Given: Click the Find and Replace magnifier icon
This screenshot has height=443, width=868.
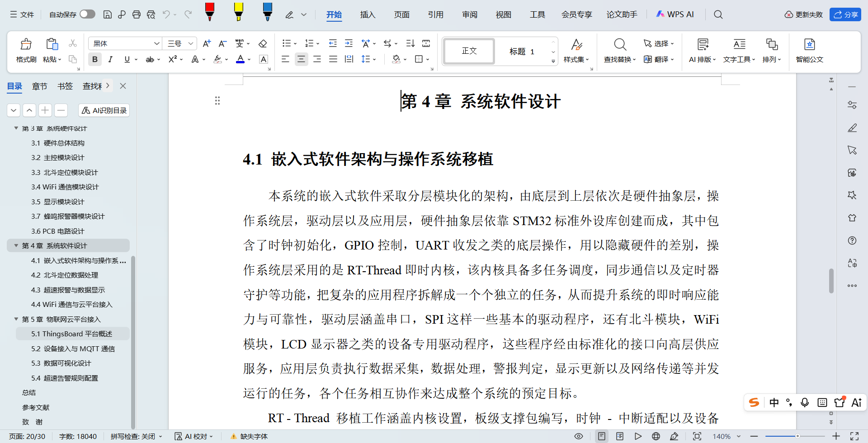Looking at the screenshot, I should pyautogui.click(x=620, y=44).
